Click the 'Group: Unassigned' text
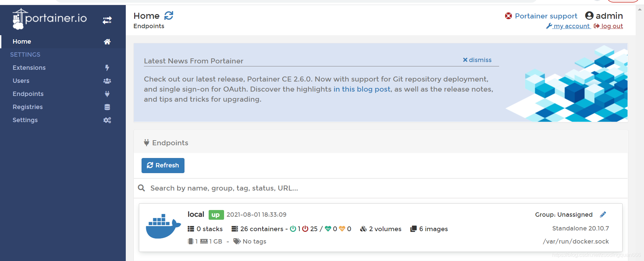644x261 pixels. click(564, 215)
